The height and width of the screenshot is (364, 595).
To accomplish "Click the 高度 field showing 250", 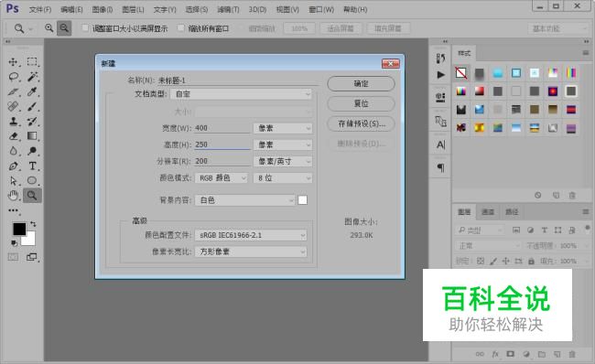I will tap(222, 145).
